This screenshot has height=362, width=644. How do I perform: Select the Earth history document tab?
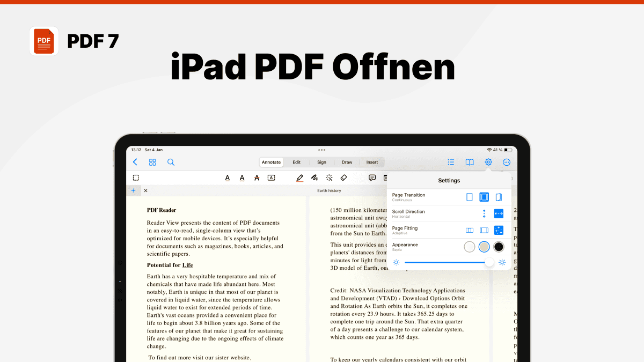tap(329, 190)
